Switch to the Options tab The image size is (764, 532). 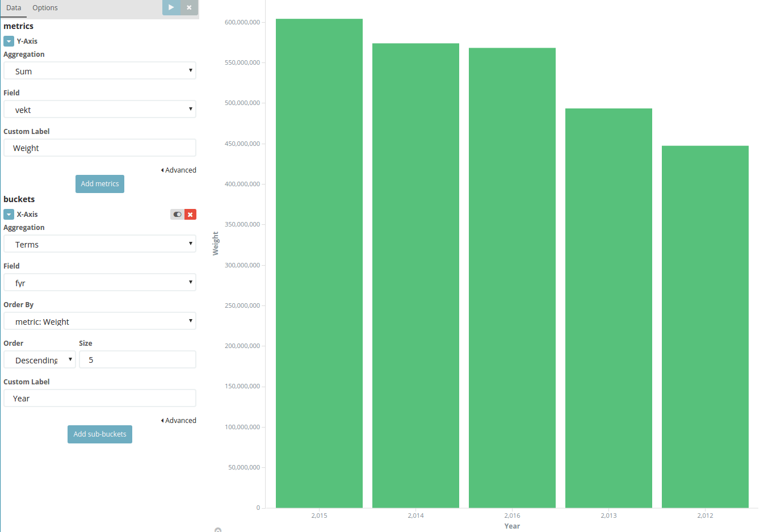45,7
